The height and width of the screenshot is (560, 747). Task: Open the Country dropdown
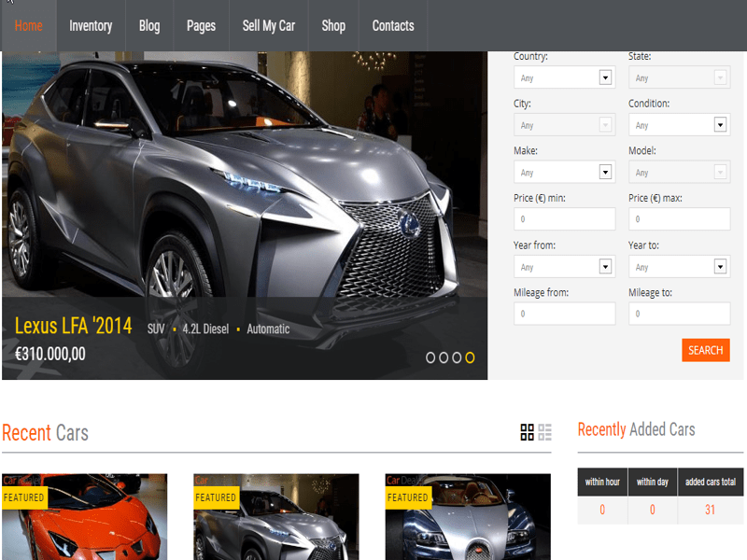(x=564, y=78)
